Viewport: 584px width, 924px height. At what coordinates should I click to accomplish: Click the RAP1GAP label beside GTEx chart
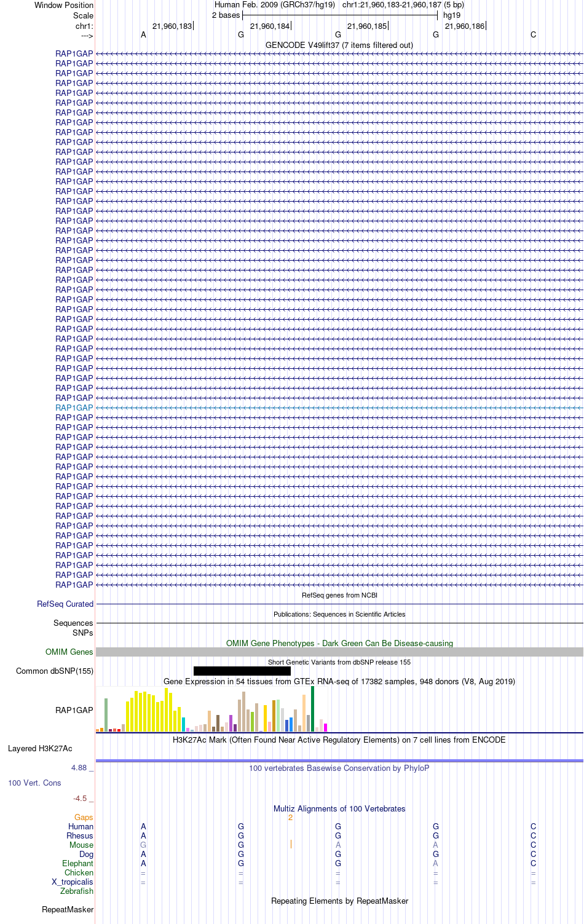pos(74,710)
